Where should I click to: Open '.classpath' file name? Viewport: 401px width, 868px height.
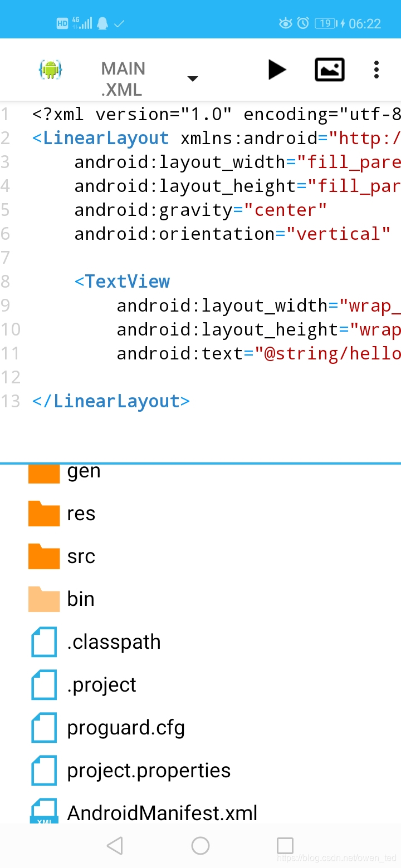point(114,642)
